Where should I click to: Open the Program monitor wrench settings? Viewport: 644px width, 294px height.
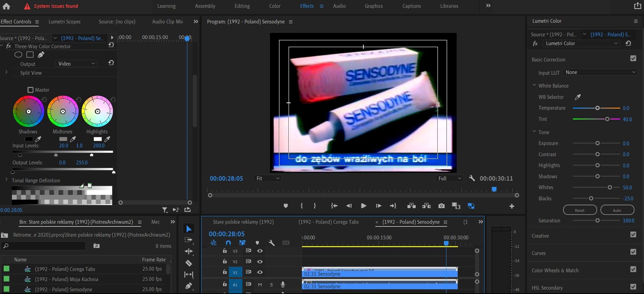[x=472, y=178]
